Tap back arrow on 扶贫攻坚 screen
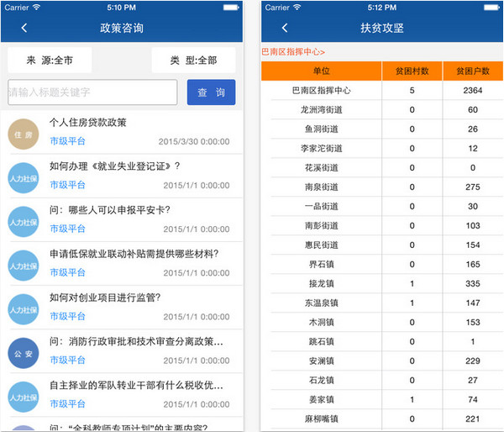The height and width of the screenshot is (432, 504). pyautogui.click(x=285, y=28)
